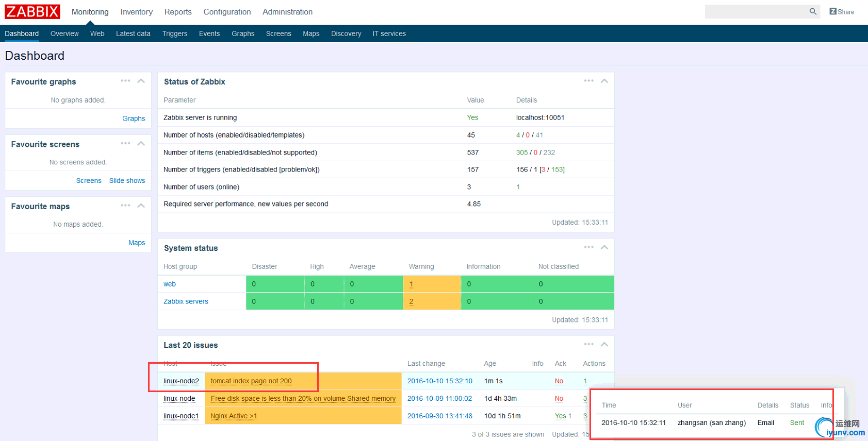Open the Slide shows link
The height and width of the screenshot is (441, 868).
pyautogui.click(x=127, y=181)
